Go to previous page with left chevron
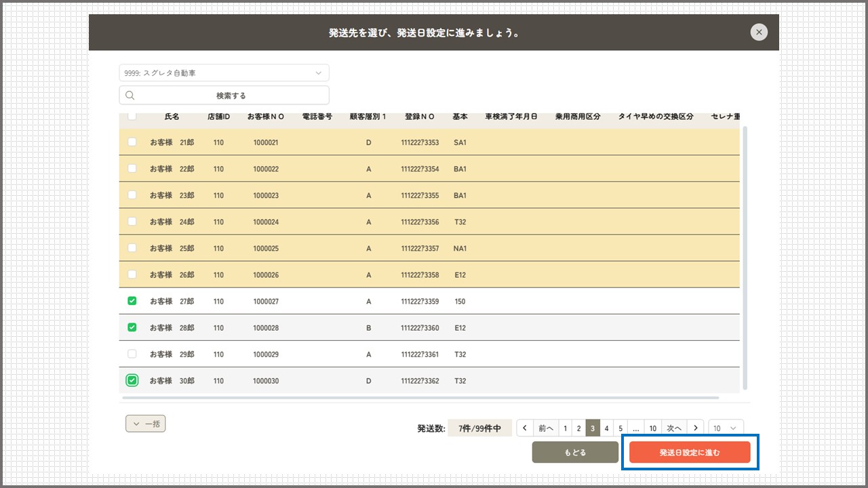Screen dimensions: 868x488 click(525, 428)
